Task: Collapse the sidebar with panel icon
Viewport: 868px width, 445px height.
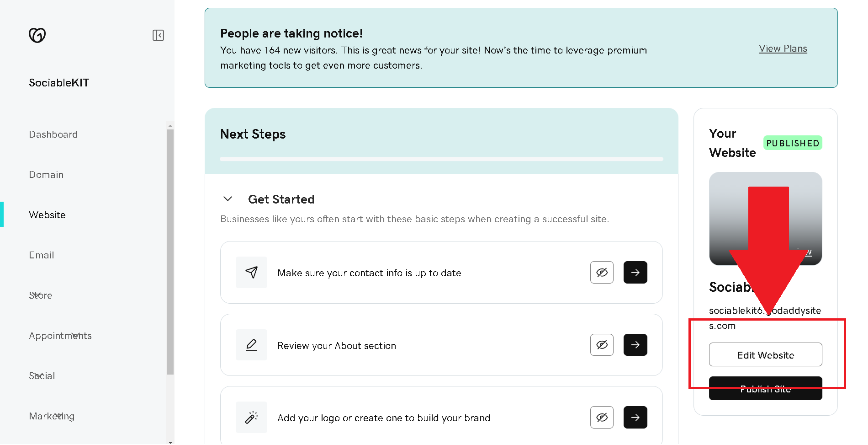Action: (x=158, y=35)
